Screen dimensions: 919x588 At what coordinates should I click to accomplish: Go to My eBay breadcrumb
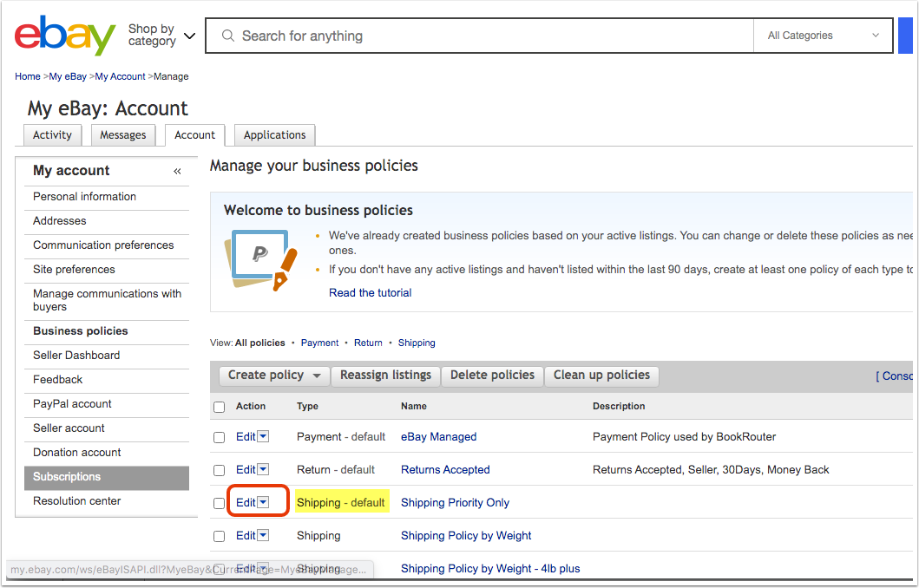pyautogui.click(x=68, y=76)
